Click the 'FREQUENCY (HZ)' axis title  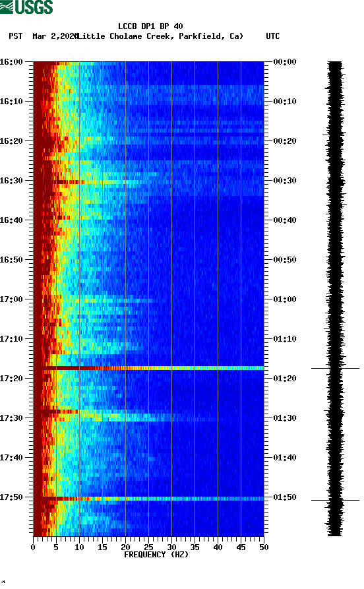point(156,555)
